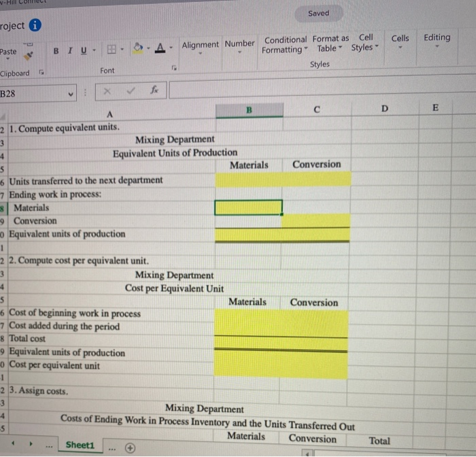This screenshot has width=476, height=457.
Task: Select column D header
Action: (x=385, y=108)
